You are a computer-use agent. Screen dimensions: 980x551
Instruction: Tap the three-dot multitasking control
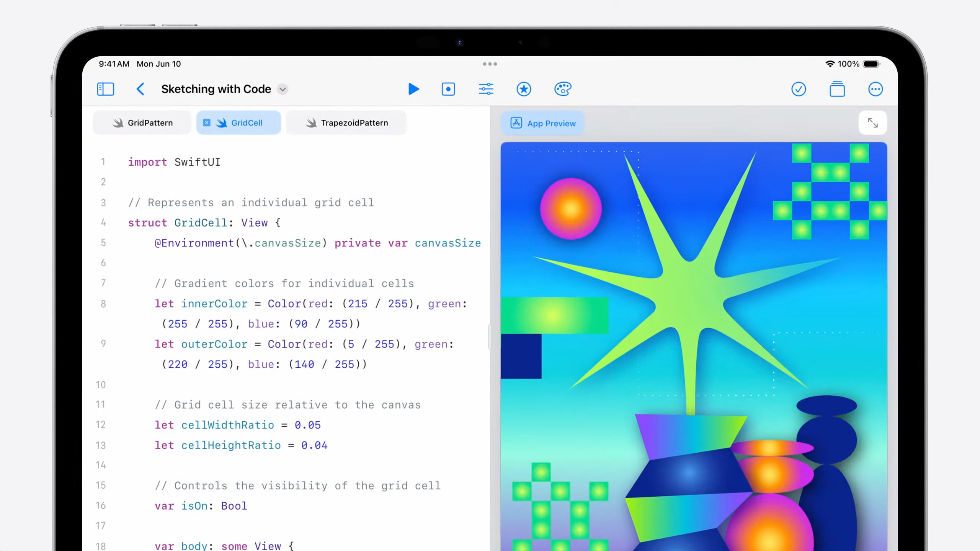click(x=490, y=64)
